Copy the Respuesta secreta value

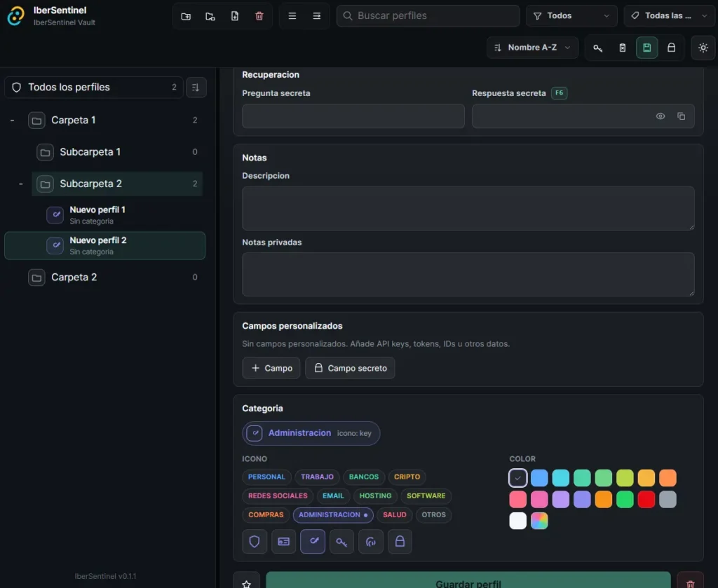(x=682, y=116)
